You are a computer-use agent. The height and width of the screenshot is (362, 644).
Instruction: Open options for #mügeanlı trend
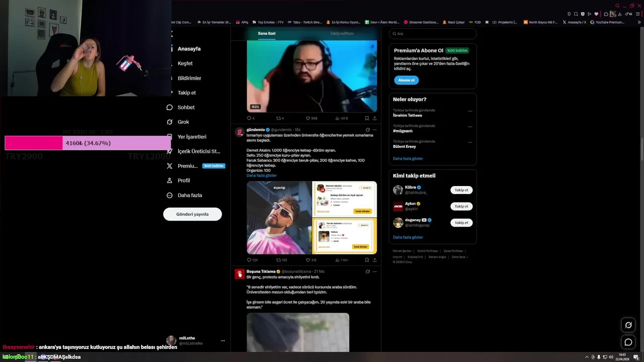[470, 127]
